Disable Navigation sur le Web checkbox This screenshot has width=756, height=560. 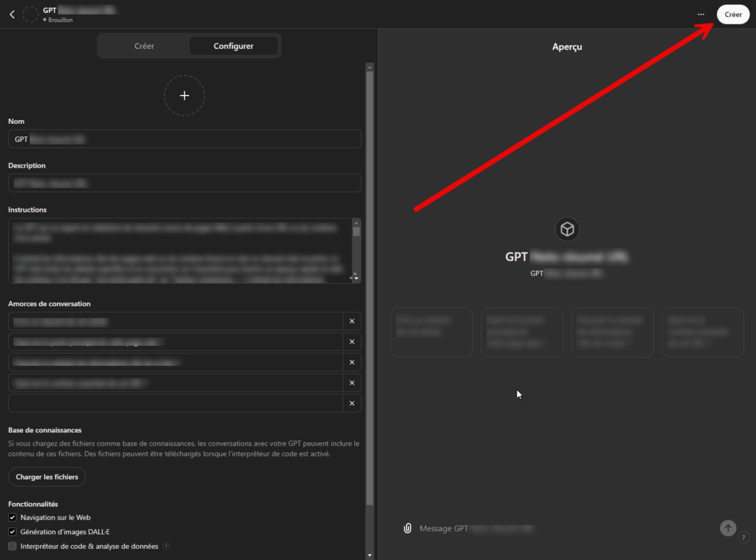13,518
